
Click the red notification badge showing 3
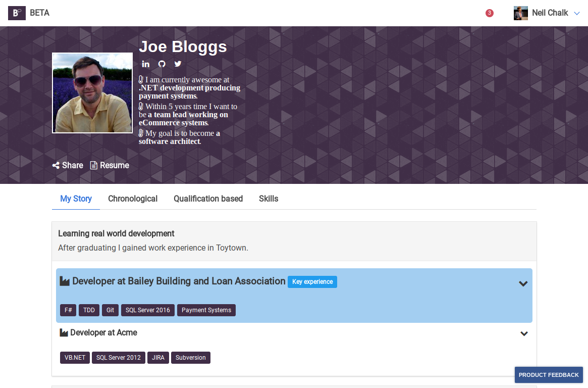[x=490, y=13]
